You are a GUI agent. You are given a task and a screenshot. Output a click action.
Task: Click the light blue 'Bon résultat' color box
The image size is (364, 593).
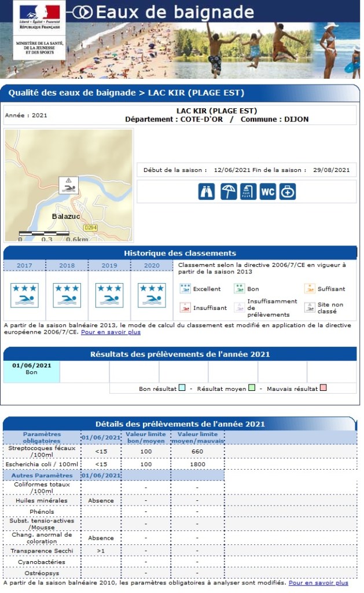click(x=182, y=388)
